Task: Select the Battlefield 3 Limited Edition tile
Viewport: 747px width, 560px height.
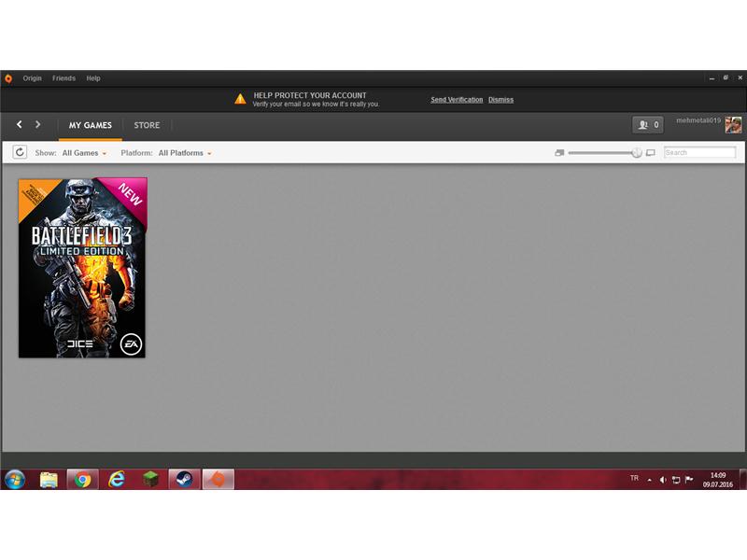Action: (x=82, y=268)
